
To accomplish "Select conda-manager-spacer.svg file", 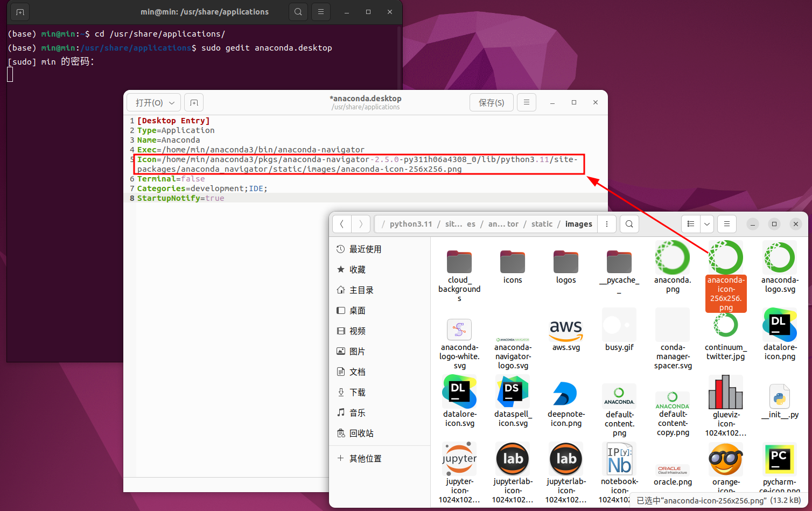I will click(x=673, y=339).
